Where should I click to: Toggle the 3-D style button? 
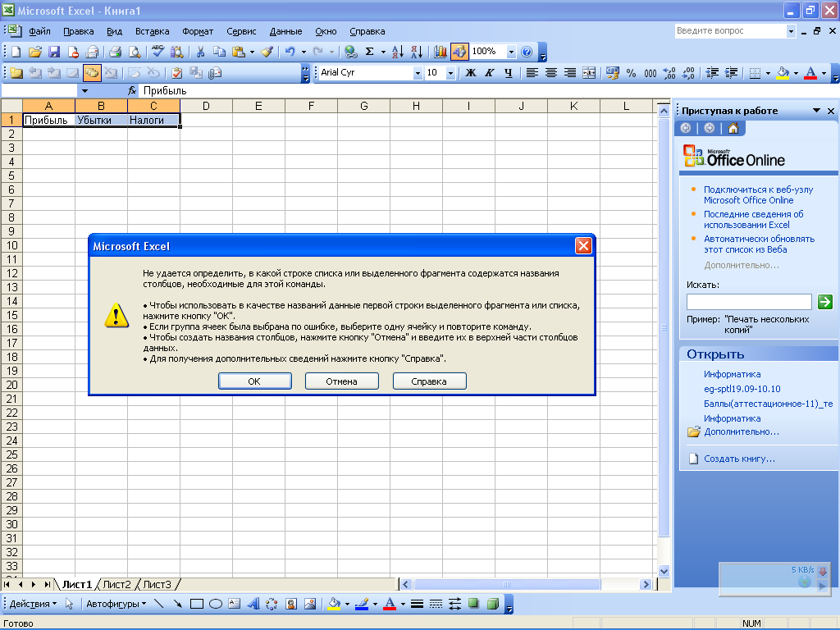[x=493, y=604]
